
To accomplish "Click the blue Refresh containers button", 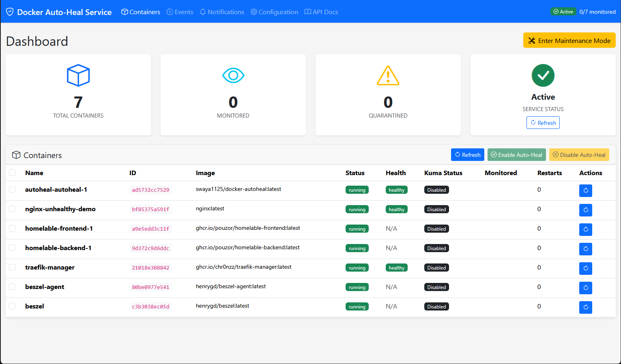I will pos(468,154).
